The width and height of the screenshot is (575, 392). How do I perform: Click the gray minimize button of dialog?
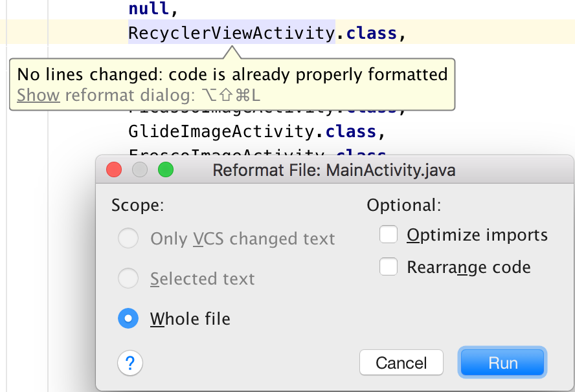pyautogui.click(x=140, y=170)
